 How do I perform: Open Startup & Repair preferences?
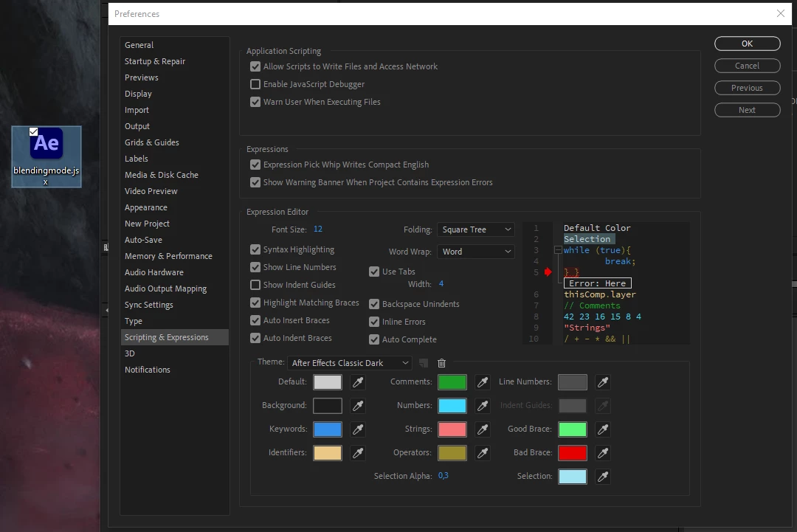click(x=154, y=61)
